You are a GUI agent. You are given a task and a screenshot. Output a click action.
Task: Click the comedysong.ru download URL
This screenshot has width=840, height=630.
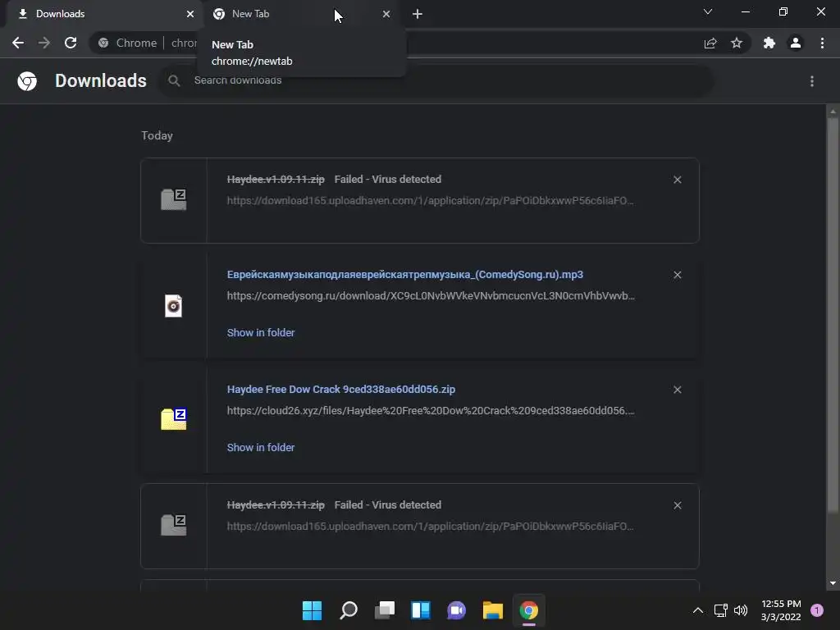point(431,295)
